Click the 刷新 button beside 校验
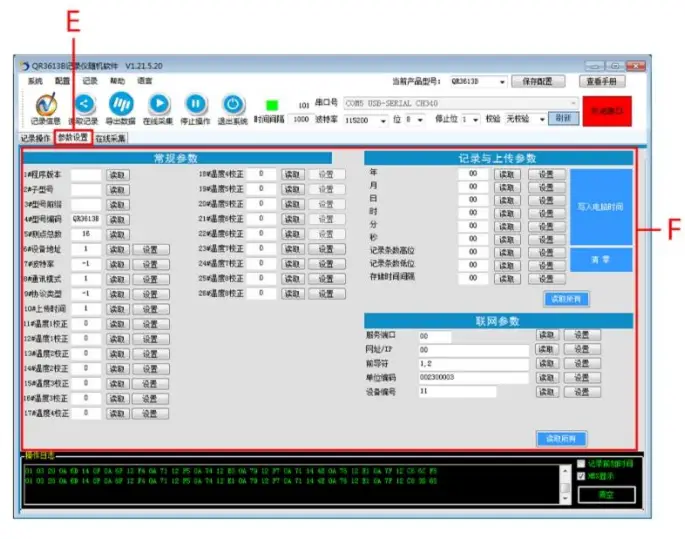This screenshot has width=685, height=539. [x=564, y=118]
